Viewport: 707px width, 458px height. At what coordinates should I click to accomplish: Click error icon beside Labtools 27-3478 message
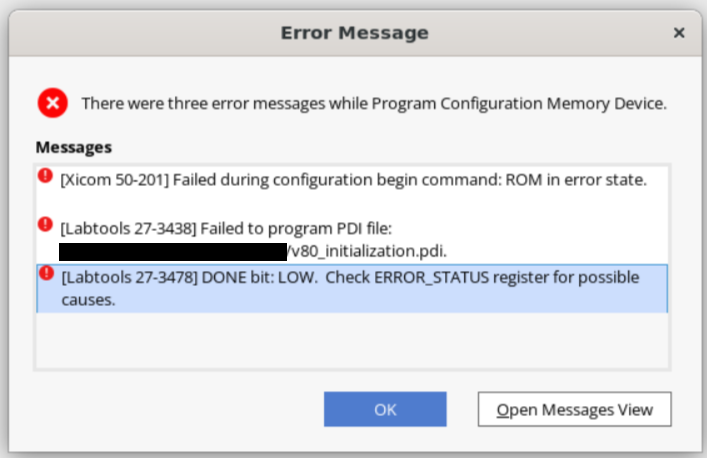45,272
